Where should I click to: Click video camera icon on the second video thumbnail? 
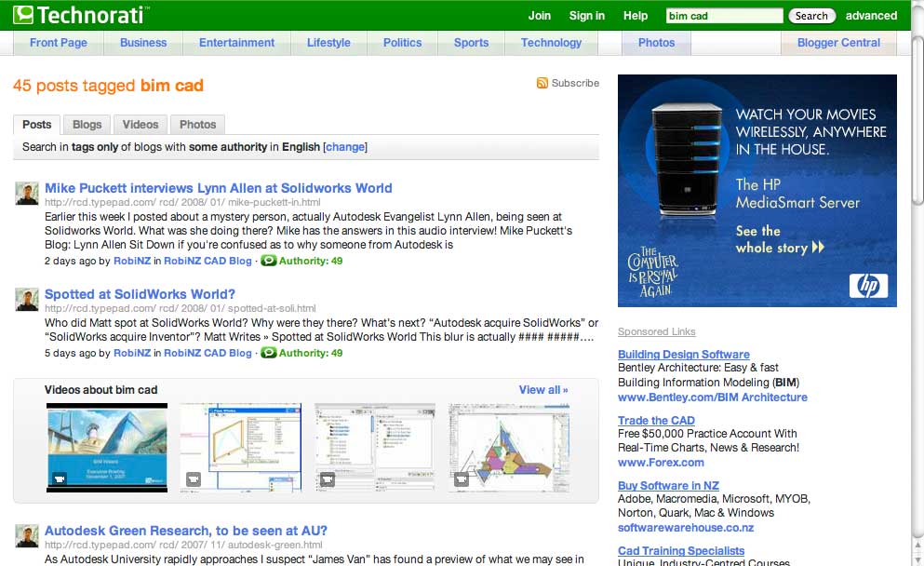coord(194,479)
